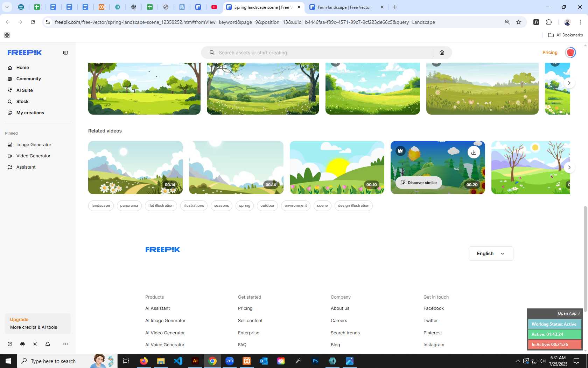588x368 pixels.
Task: Reload the page
Action: point(33,22)
